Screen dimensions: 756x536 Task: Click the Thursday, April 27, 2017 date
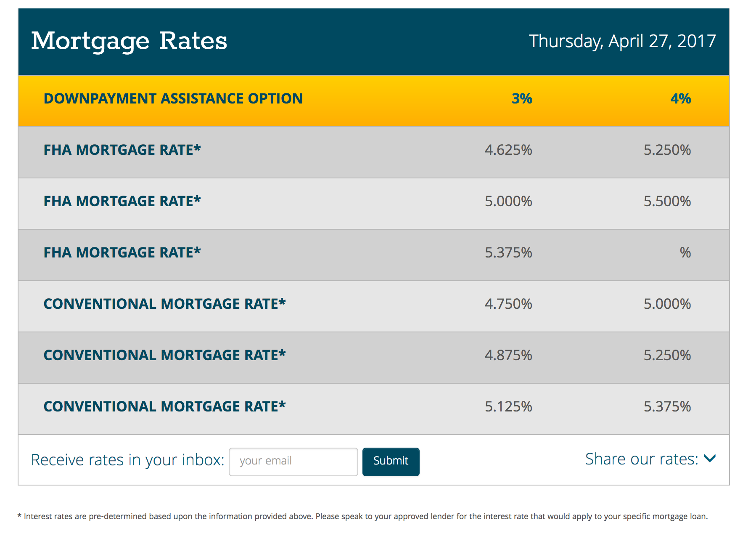(622, 41)
